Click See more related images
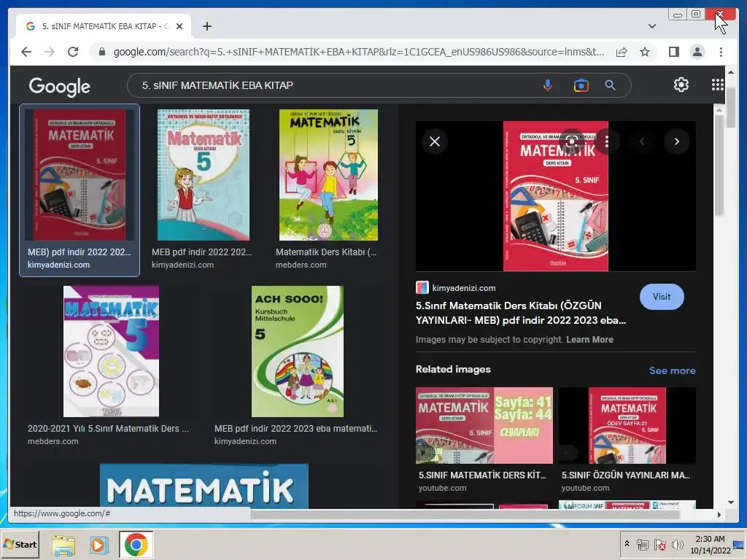The width and height of the screenshot is (747, 560). [672, 370]
